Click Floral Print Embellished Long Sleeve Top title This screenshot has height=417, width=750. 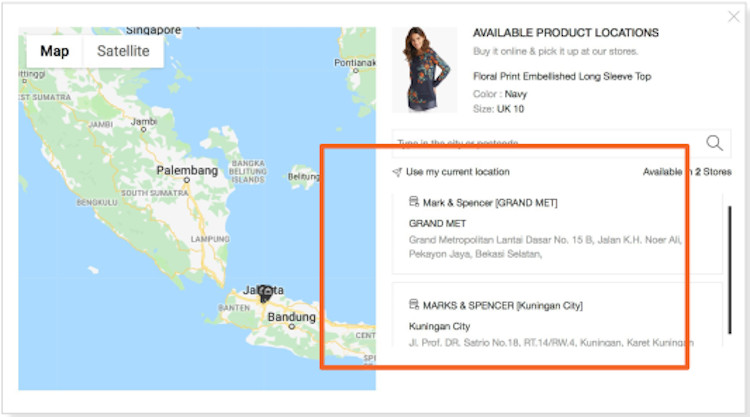pos(562,77)
